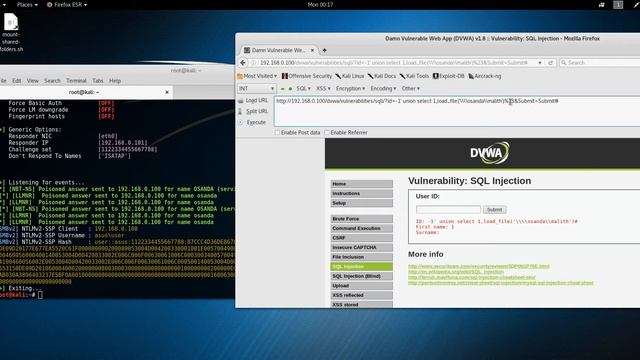Open DVWA Setup page
640x360 pixels.
[x=361, y=203]
